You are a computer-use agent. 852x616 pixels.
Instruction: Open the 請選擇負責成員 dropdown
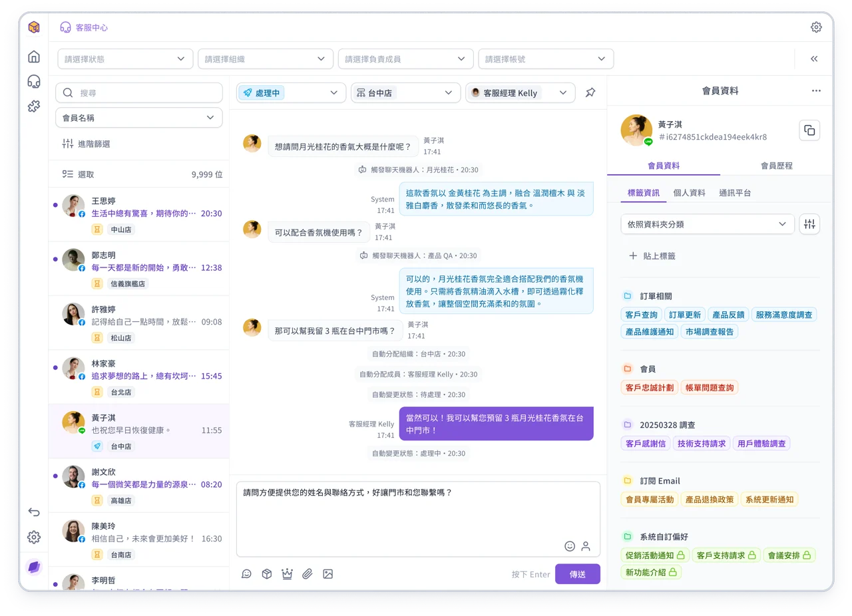click(406, 59)
